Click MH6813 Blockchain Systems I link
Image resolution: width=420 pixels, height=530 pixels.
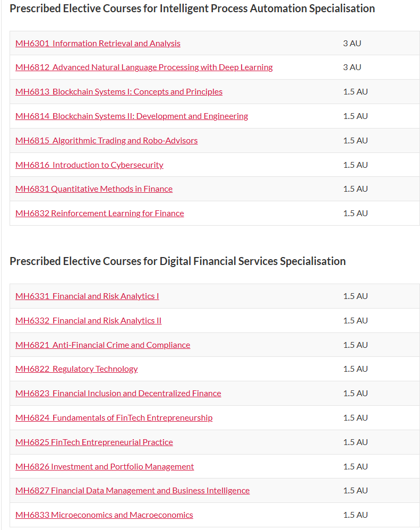click(119, 91)
